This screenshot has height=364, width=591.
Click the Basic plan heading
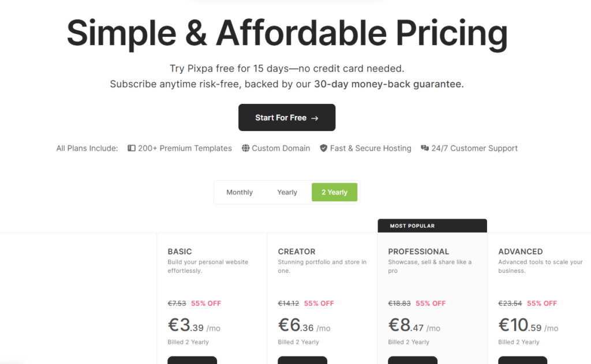pyautogui.click(x=179, y=252)
